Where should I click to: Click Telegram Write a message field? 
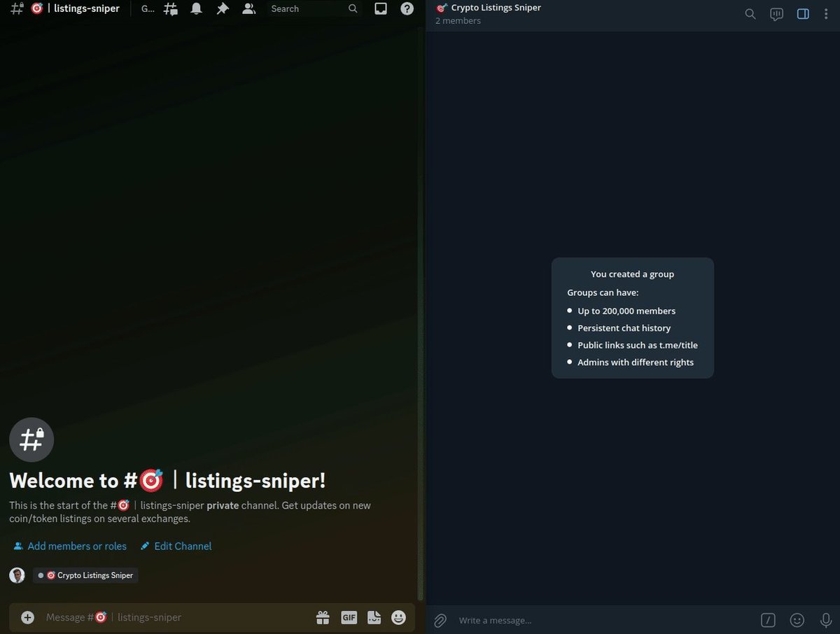[602, 620]
